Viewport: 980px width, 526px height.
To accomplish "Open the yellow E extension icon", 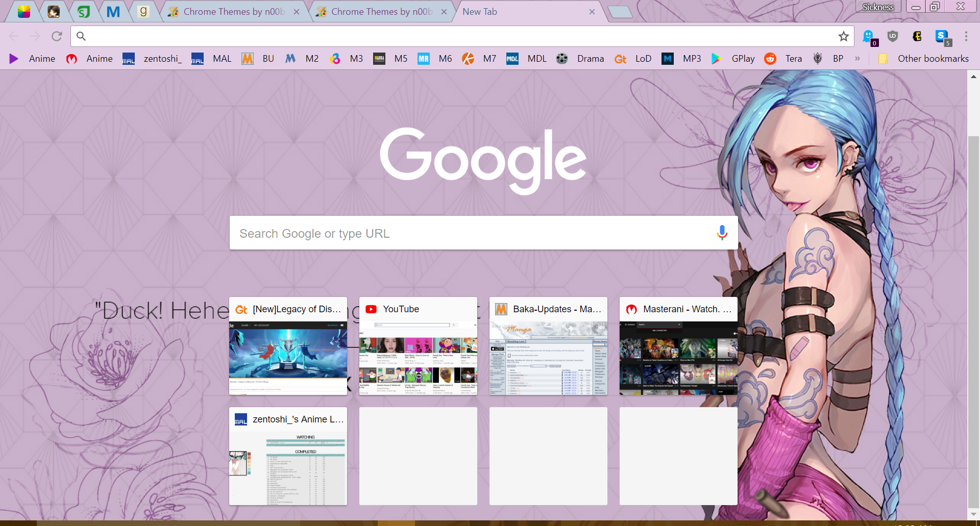I will pyautogui.click(x=917, y=36).
